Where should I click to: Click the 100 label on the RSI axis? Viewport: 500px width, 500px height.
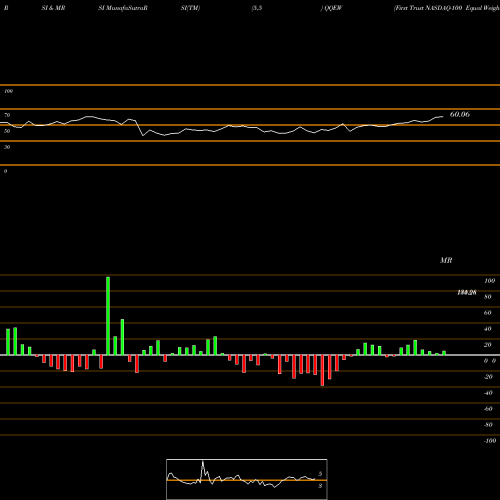click(x=8, y=91)
